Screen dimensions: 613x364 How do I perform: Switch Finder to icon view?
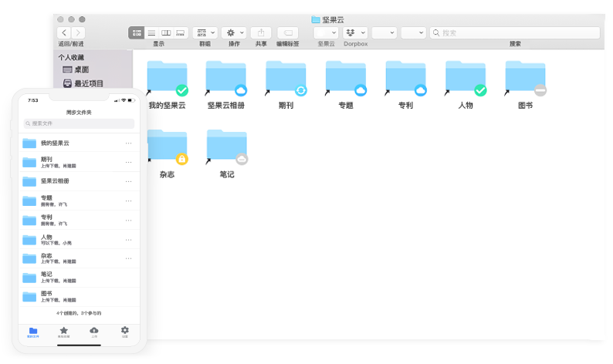(x=137, y=33)
